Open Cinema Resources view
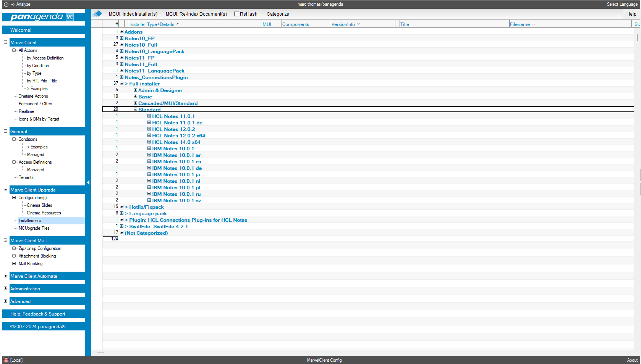The width and height of the screenshot is (641, 364). 44,213
